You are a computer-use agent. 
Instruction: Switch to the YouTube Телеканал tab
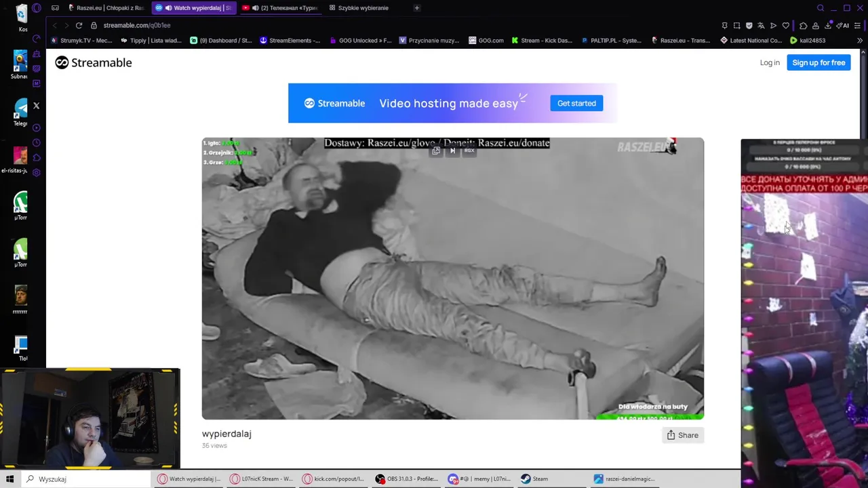point(281,8)
